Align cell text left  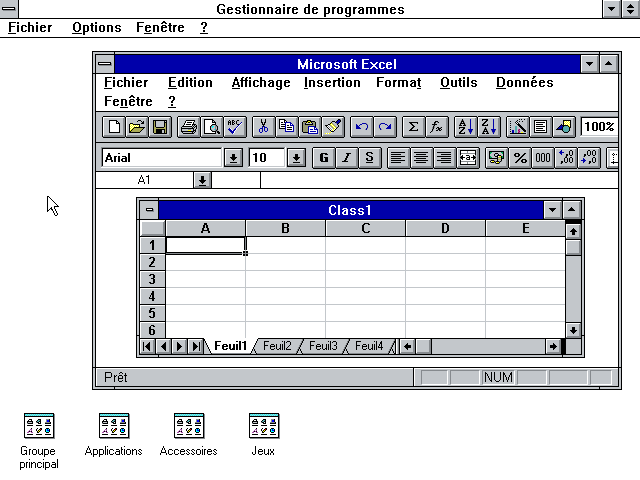pos(398,158)
